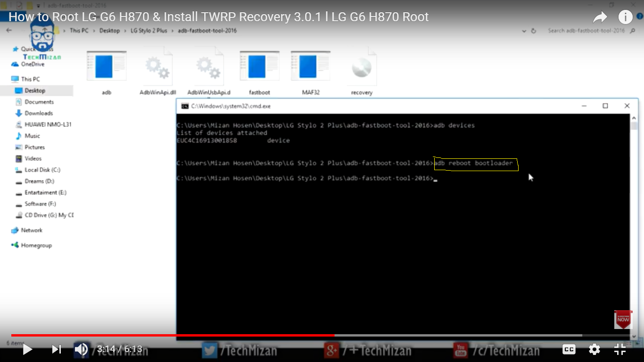Open the adb application file

107,72
